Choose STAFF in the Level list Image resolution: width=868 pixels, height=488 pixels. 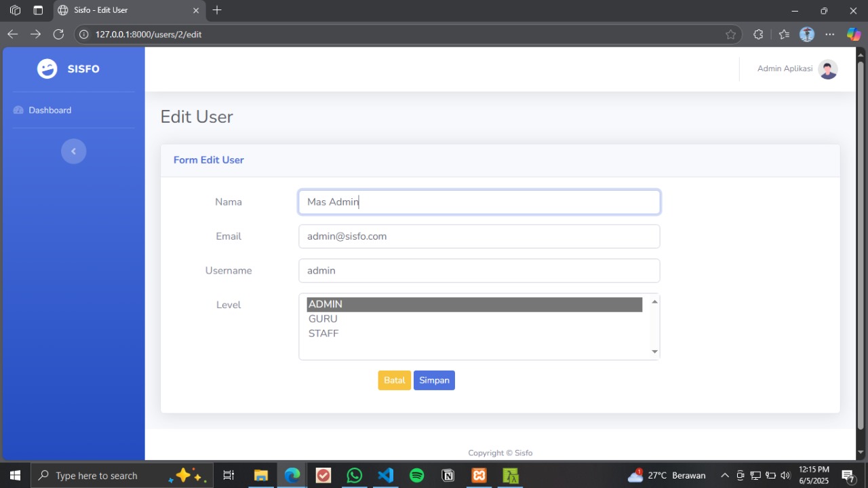click(x=323, y=333)
